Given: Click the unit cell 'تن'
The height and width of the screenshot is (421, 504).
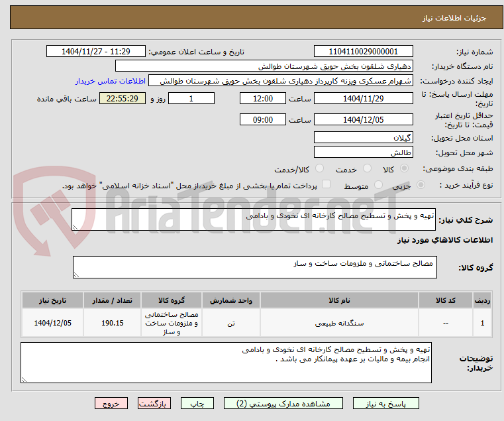Looking at the screenshot, I should click(x=230, y=323).
